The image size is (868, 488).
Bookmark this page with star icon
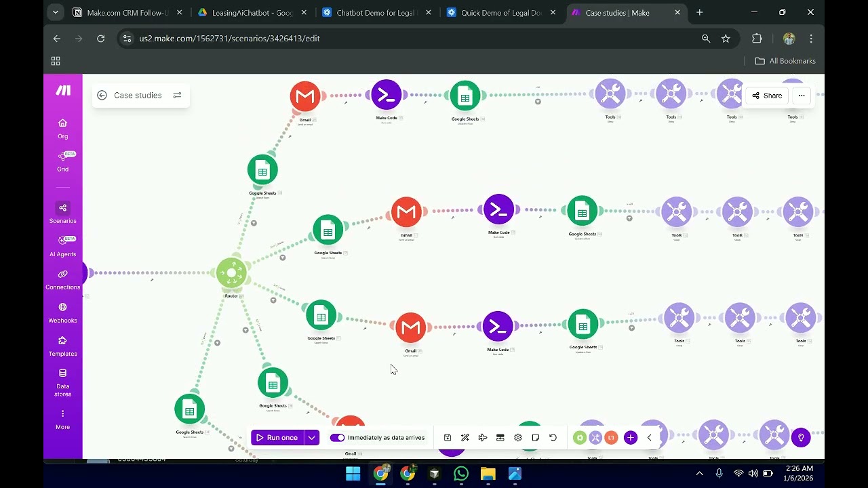click(726, 39)
